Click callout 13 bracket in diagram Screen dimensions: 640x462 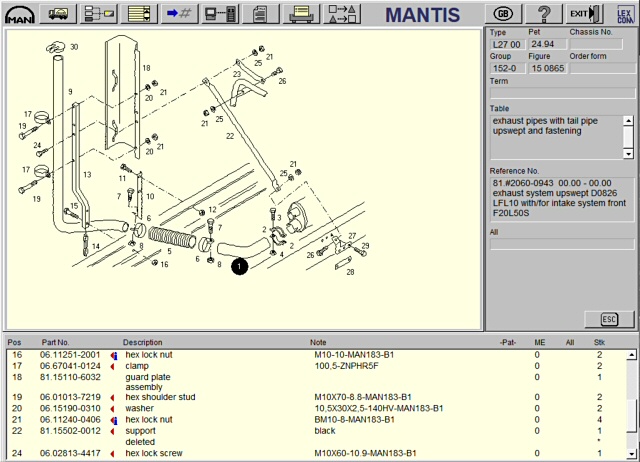click(87, 175)
